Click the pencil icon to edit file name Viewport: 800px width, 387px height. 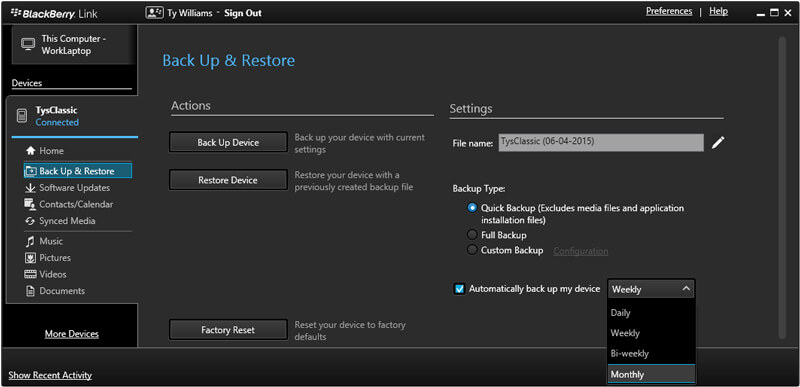pyautogui.click(x=718, y=143)
